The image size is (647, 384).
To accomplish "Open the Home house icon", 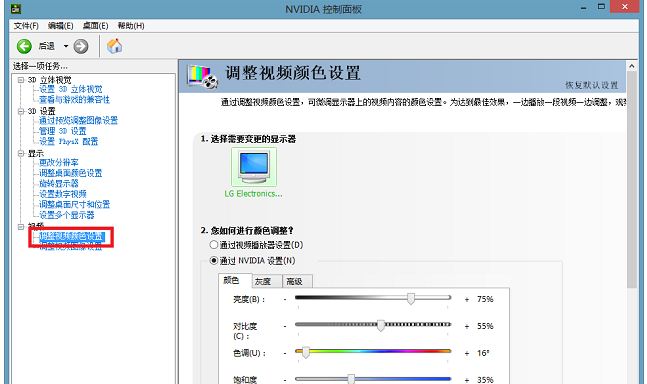I will [114, 46].
